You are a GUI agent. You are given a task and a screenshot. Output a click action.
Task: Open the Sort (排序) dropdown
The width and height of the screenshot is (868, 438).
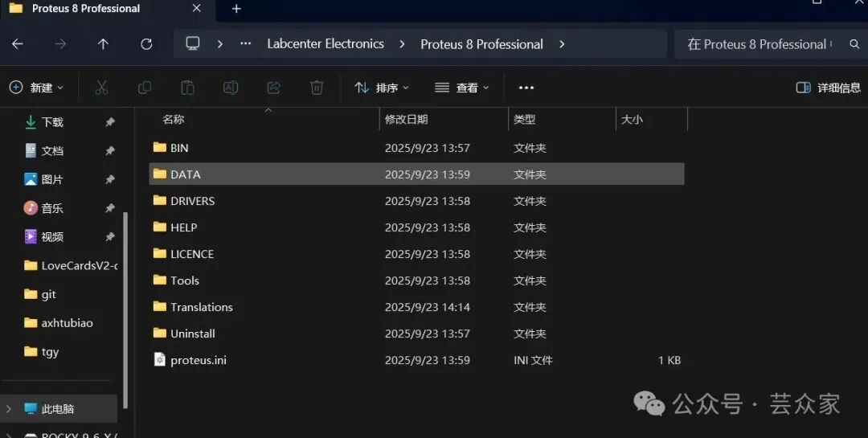382,88
